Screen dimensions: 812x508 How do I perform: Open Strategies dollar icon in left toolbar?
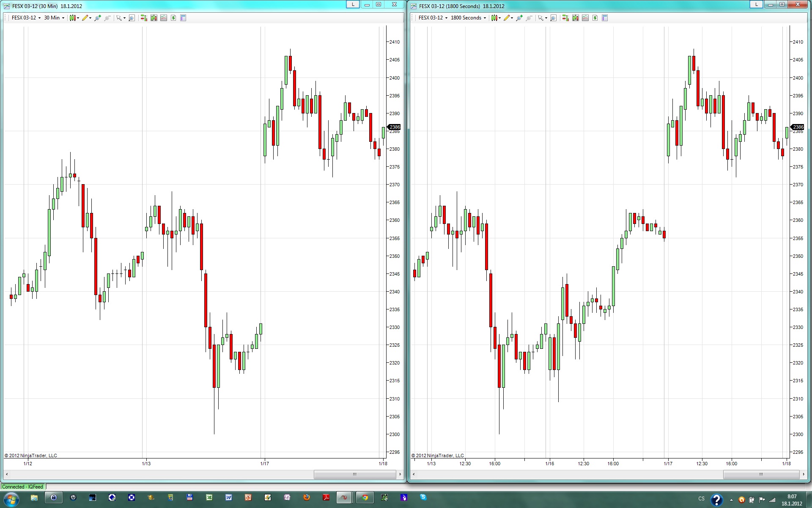(173, 18)
